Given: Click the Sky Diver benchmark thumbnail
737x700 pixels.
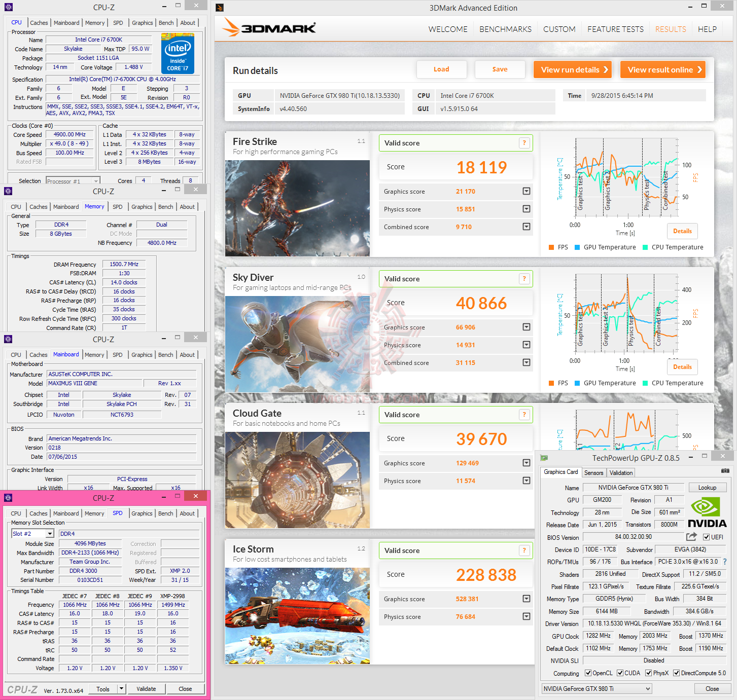Looking at the screenshot, I should [x=297, y=344].
